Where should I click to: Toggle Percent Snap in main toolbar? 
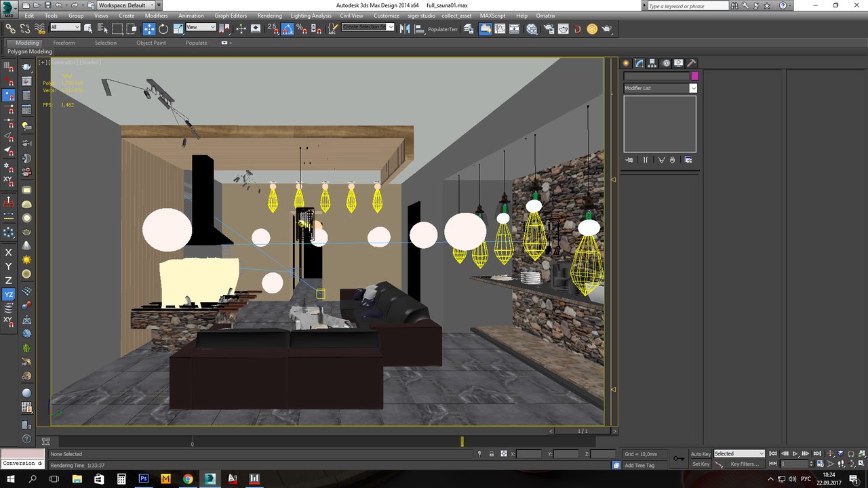(x=302, y=28)
